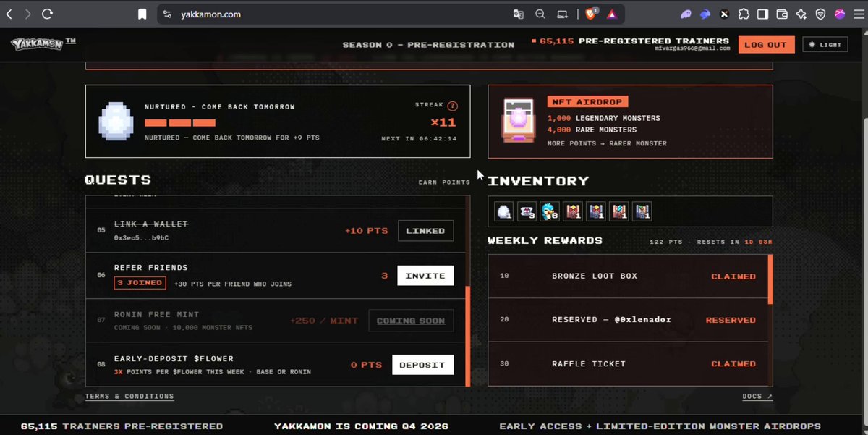This screenshot has height=435, width=868.
Task: Click the bookmark icon in the address bar
Action: tap(142, 14)
